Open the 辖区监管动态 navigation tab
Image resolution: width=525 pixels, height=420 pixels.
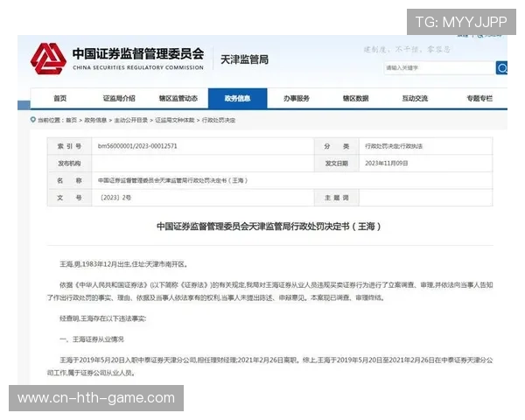pyautogui.click(x=178, y=99)
